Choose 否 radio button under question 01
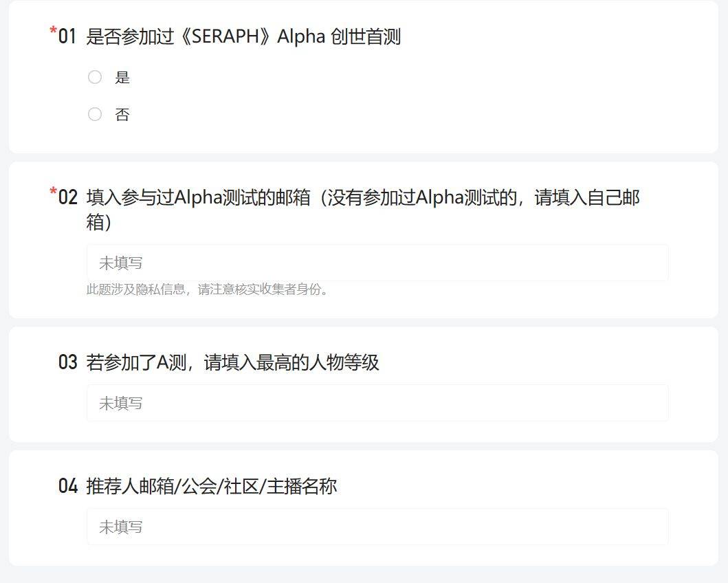 click(95, 114)
